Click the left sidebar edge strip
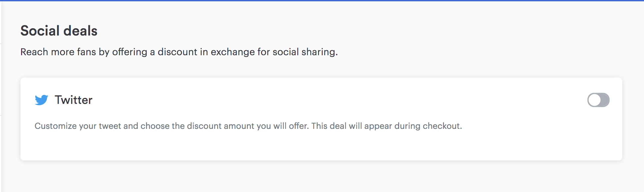644x192 pixels. 1,97
